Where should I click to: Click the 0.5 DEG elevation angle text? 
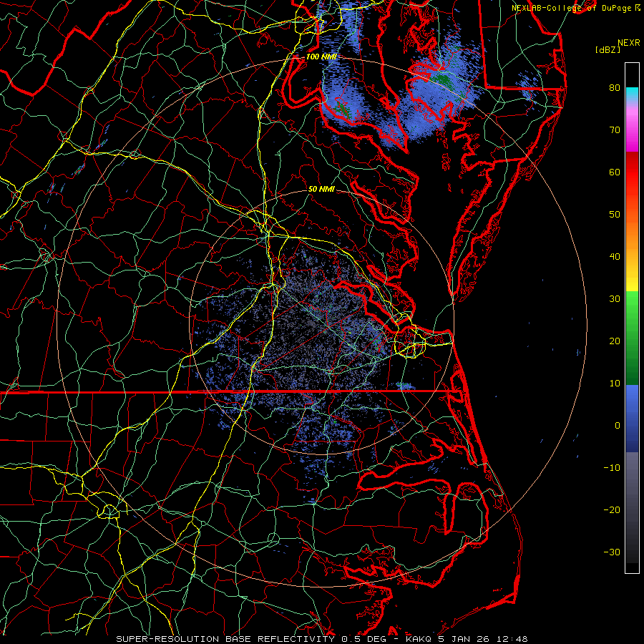pyautogui.click(x=366, y=639)
